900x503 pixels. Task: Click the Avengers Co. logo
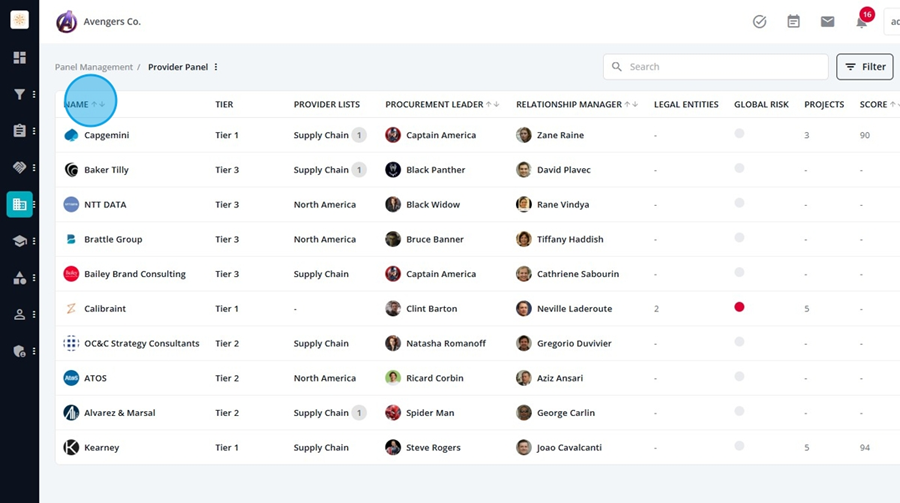[67, 22]
